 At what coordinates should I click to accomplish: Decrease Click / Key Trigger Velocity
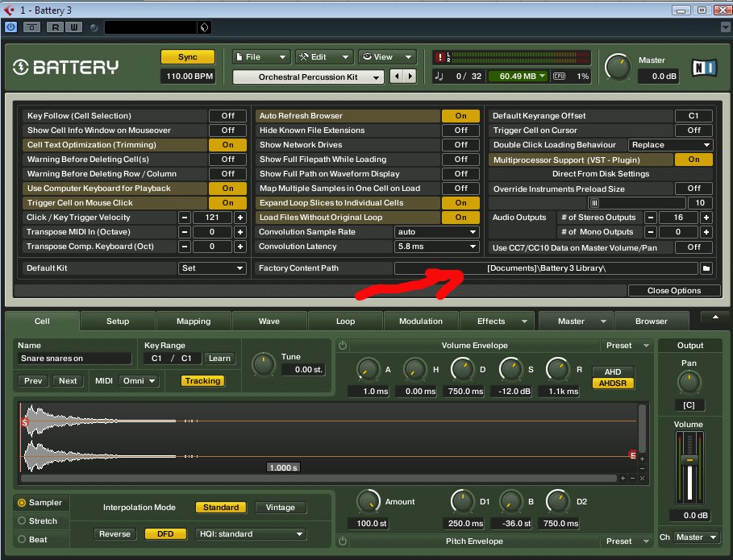click(x=185, y=218)
